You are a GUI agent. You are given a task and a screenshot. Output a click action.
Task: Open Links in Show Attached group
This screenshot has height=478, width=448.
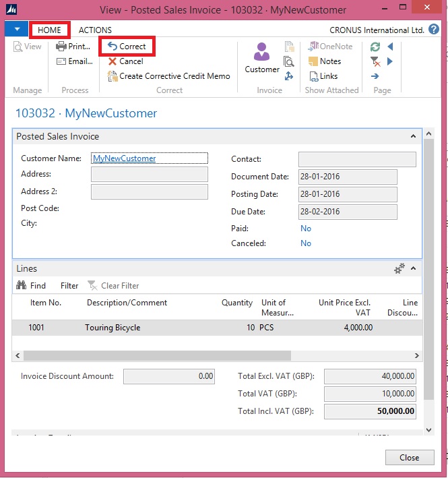323,76
